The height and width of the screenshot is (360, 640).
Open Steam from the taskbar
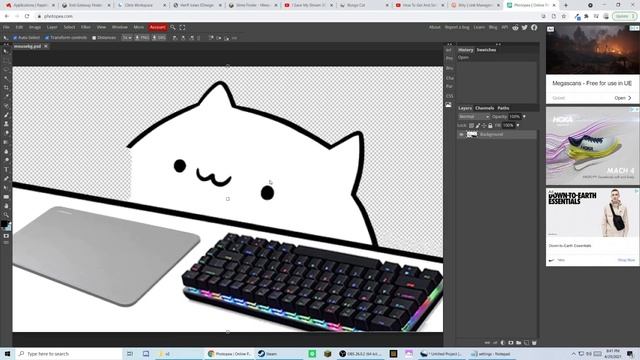(x=267, y=354)
